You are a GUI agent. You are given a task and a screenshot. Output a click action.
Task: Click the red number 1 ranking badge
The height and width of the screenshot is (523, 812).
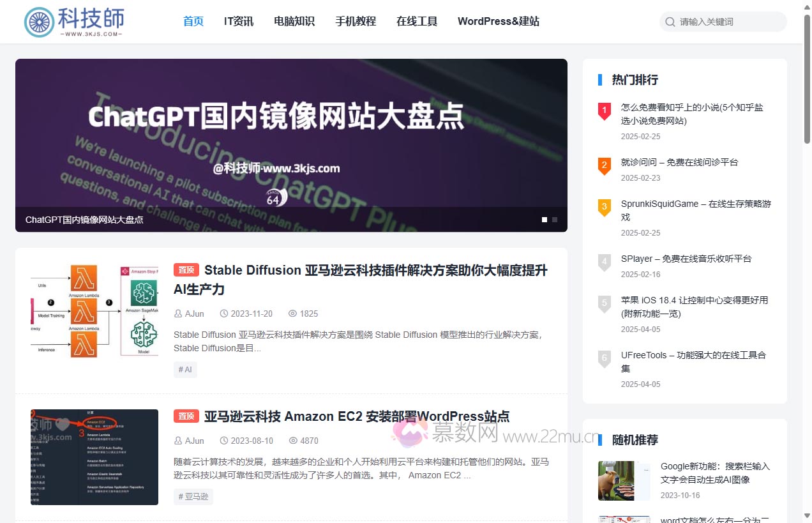click(604, 111)
